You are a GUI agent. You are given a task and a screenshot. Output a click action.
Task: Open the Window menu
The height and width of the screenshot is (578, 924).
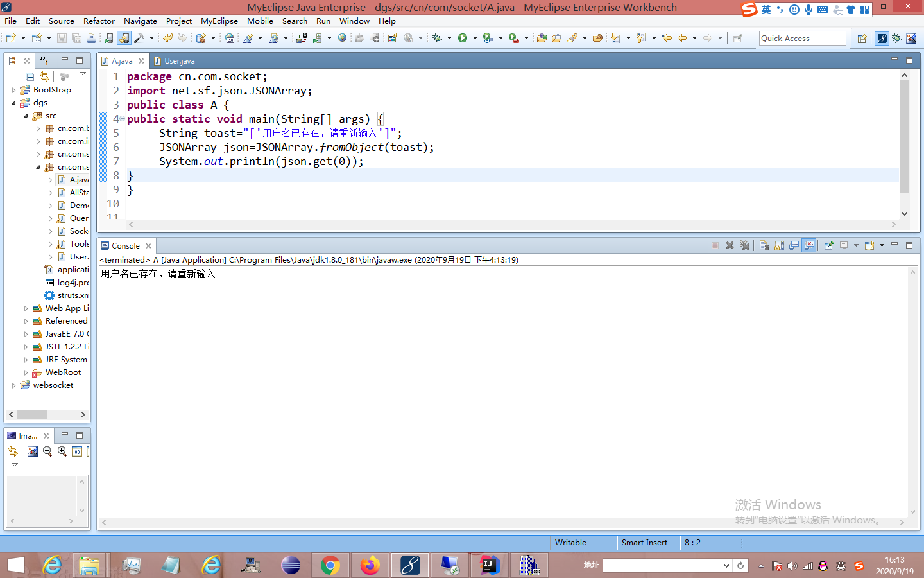click(x=354, y=21)
